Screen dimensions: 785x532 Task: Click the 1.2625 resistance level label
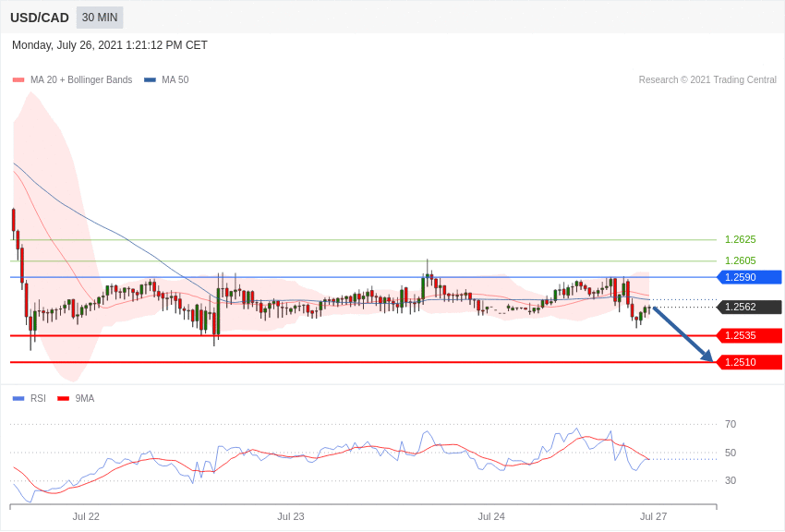click(740, 239)
